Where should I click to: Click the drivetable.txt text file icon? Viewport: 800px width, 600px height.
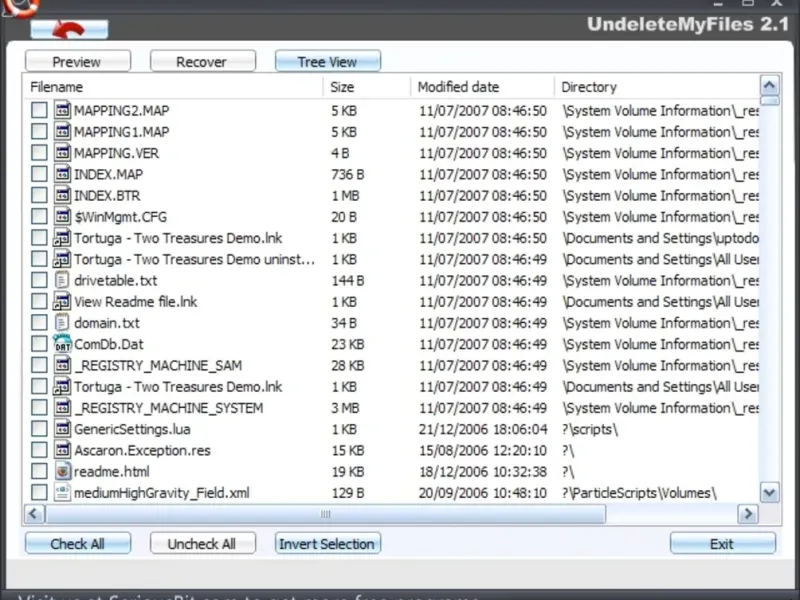click(62, 280)
